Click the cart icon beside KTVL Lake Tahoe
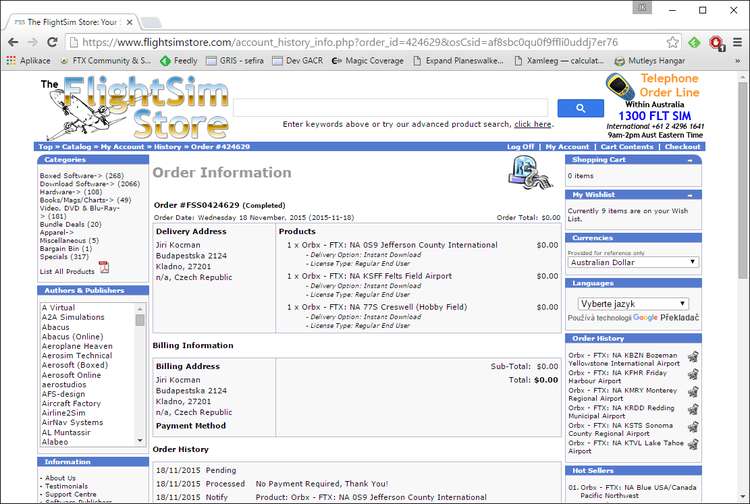 (693, 444)
